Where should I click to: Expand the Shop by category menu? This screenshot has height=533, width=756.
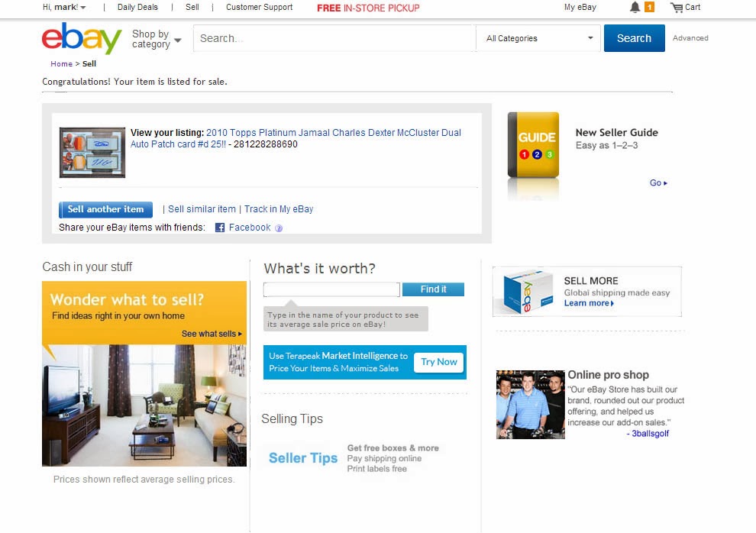(157, 39)
